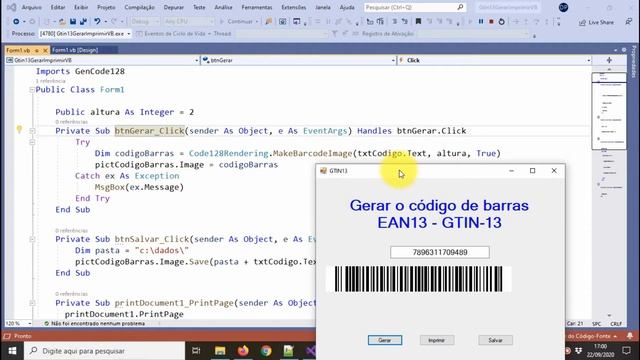Restart debugging with the circular arrow icon

point(502,21)
